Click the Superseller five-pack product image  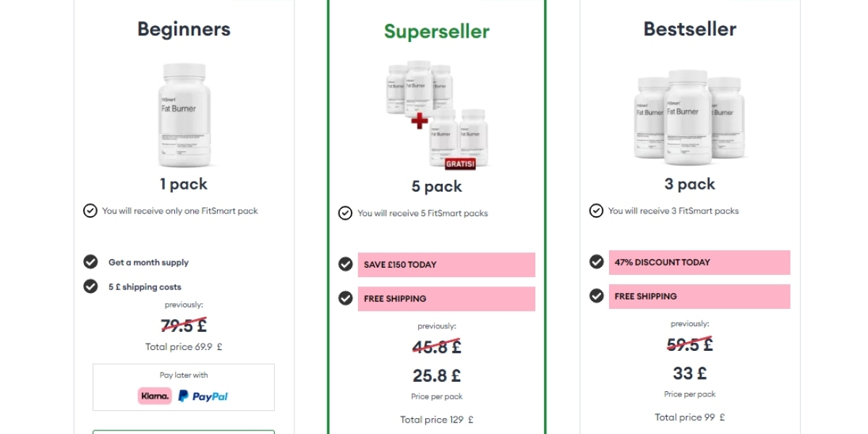437,114
